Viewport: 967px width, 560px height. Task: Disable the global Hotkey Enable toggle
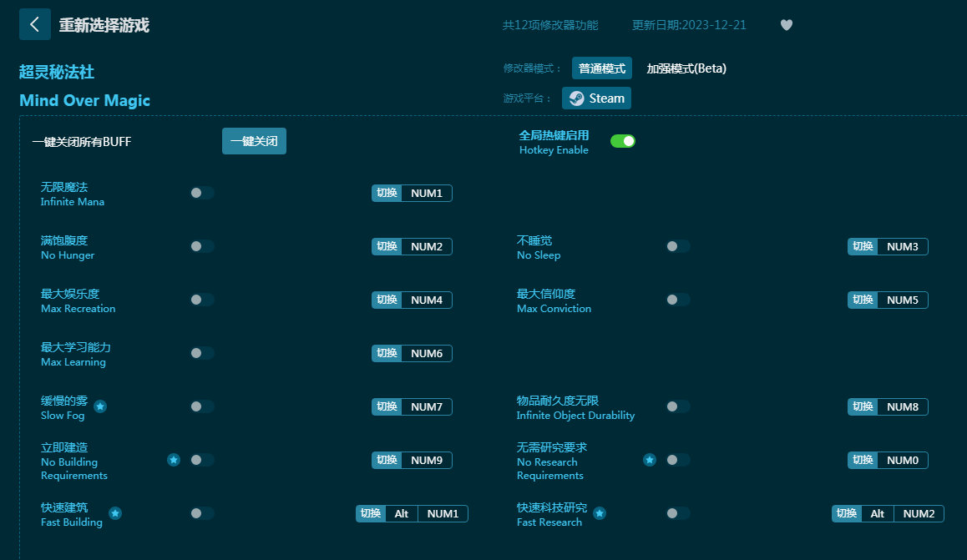click(x=623, y=141)
